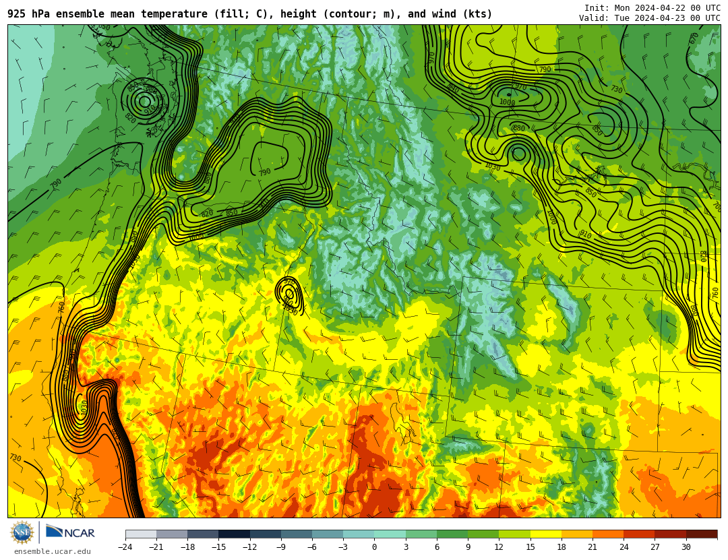Click the 670 contour label at top right
The width and height of the screenshot is (728, 560).
click(x=694, y=38)
